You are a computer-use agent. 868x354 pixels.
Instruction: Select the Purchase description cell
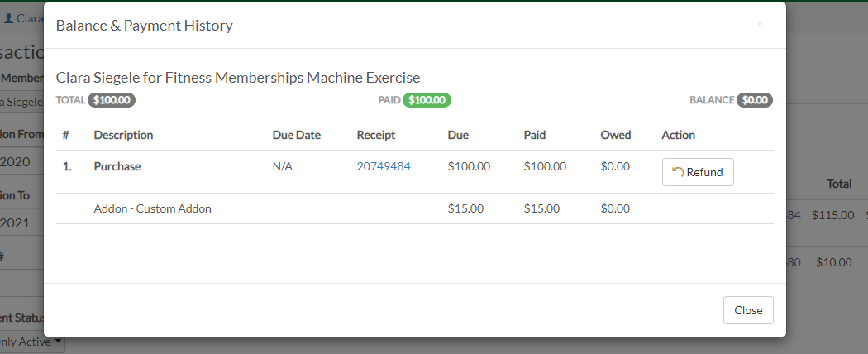(x=117, y=166)
